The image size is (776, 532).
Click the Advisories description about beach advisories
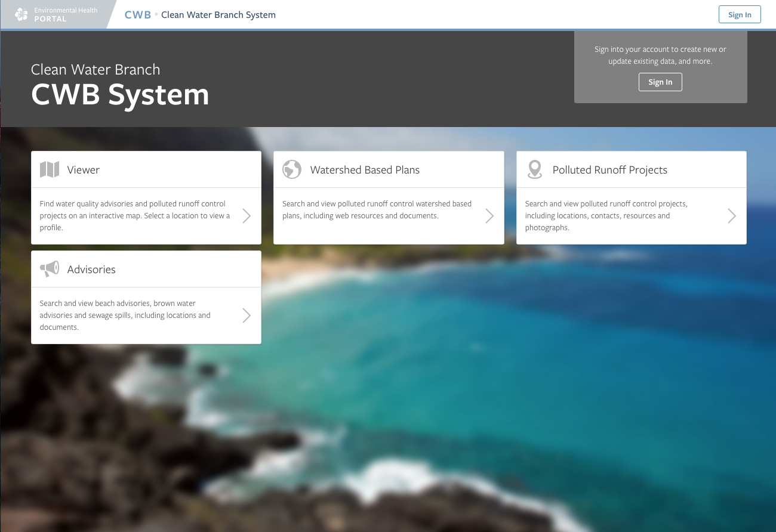click(x=125, y=316)
